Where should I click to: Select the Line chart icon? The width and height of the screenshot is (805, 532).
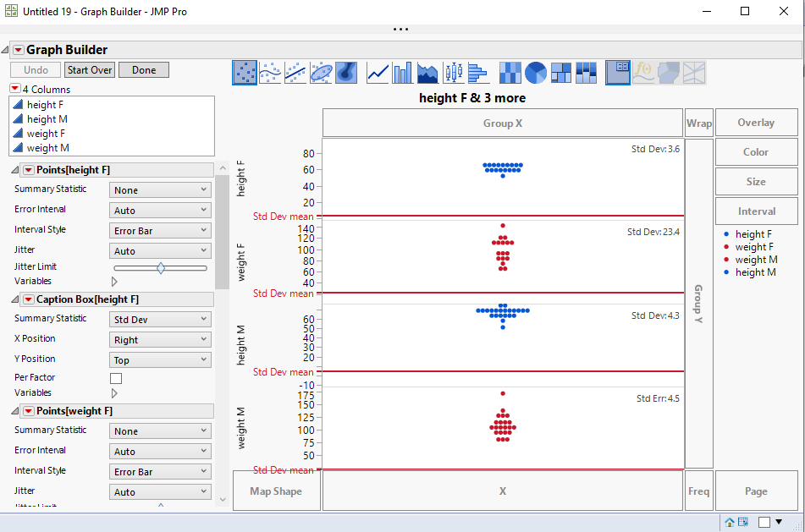tap(378, 73)
